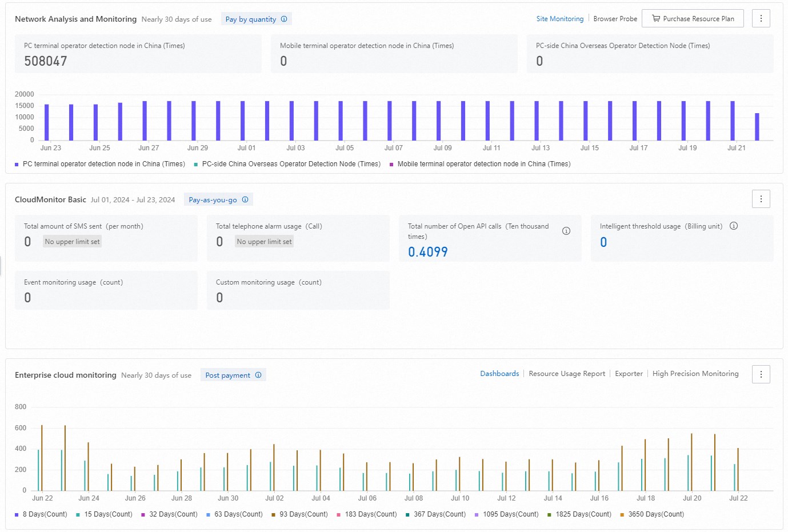This screenshot has width=788, height=532.
Task: Open High Precision Monitoring
Action: click(x=695, y=374)
